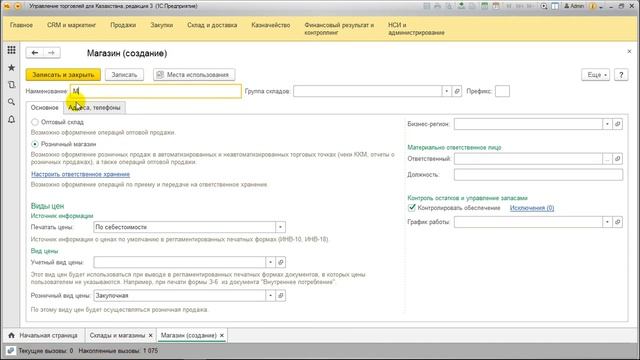
Task: Open Search magnifier in left sidebar
Action: click(x=11, y=102)
